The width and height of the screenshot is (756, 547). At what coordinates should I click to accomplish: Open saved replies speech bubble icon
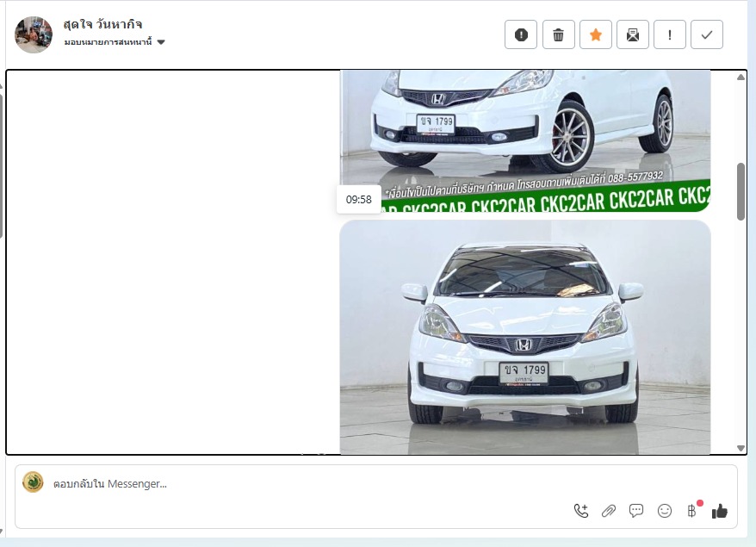tap(636, 511)
